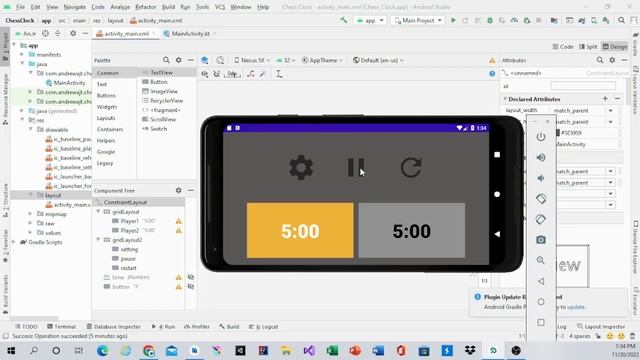The height and width of the screenshot is (360, 640).
Task: Take emulator screenshot with camera icon
Action: [x=541, y=240]
